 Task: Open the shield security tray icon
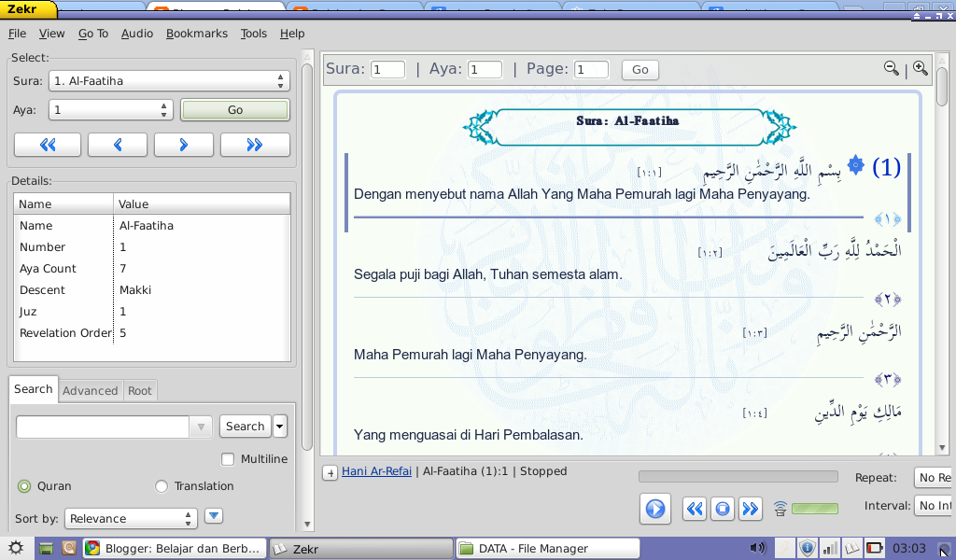point(808,548)
